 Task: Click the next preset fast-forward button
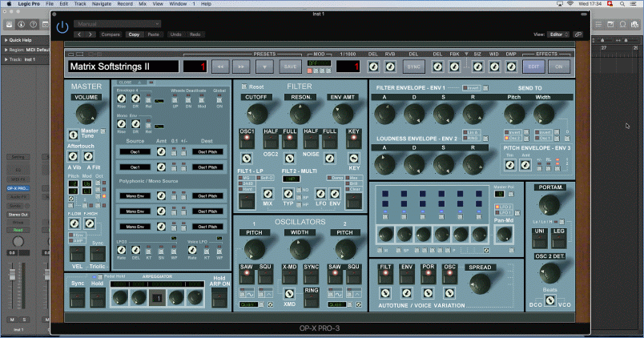tap(241, 66)
